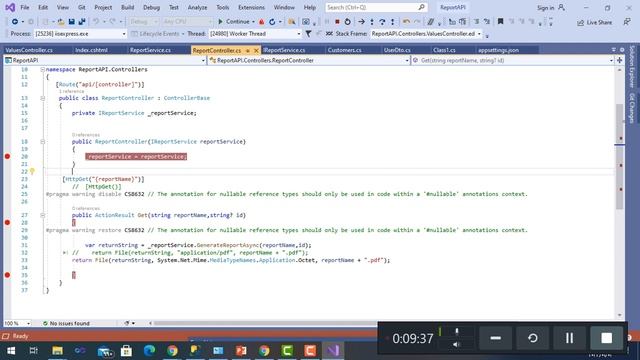This screenshot has height=360, width=640.
Task: Click the Bookmark toggle icon
Action: (x=500, y=22)
